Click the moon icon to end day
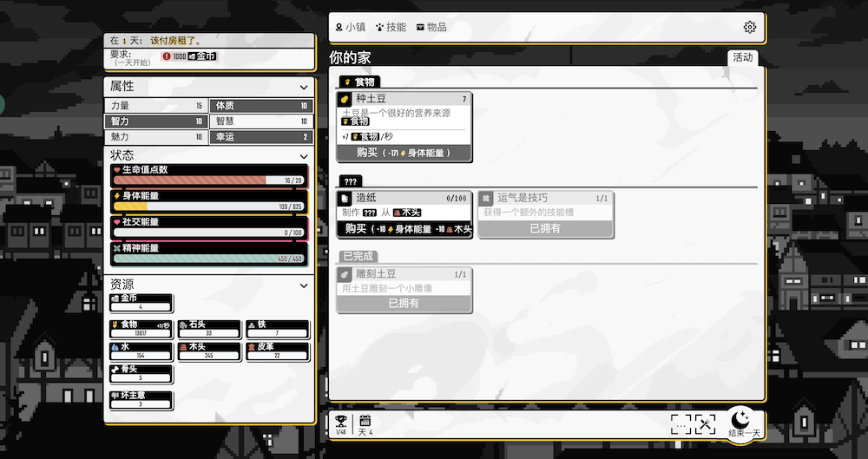 [742, 418]
